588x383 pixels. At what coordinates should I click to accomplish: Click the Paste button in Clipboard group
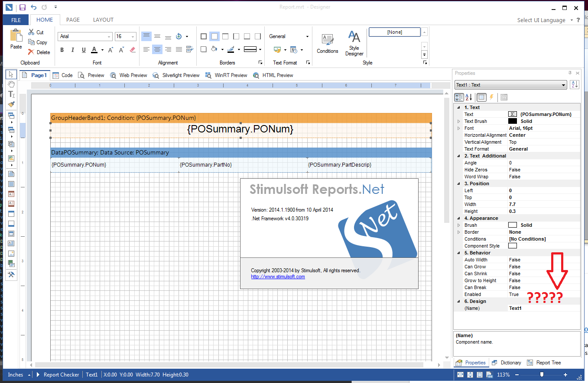point(16,39)
